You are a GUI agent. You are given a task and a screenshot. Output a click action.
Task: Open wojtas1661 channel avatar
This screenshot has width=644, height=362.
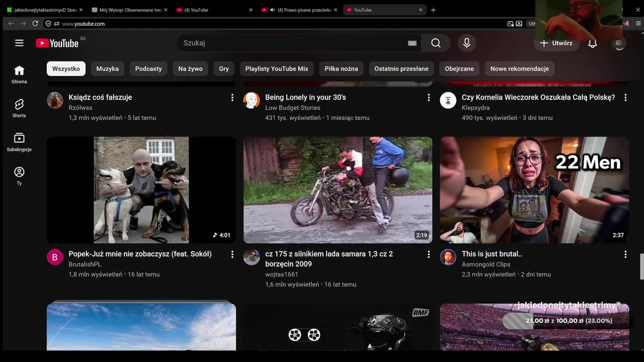click(252, 257)
